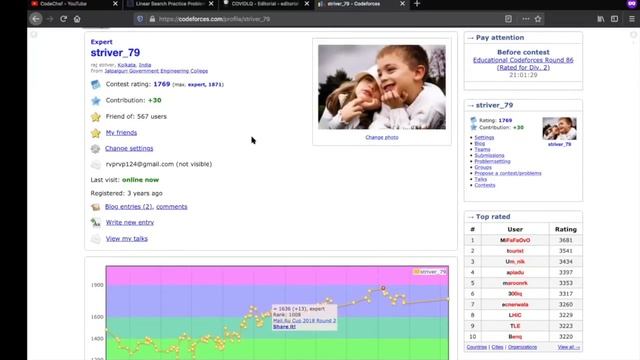
Task: Open Propose a contest/problems link
Action: 508,173
